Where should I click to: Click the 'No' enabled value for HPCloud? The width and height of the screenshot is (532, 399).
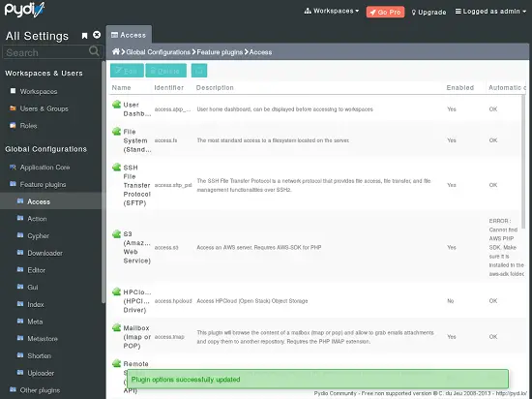[x=451, y=301]
